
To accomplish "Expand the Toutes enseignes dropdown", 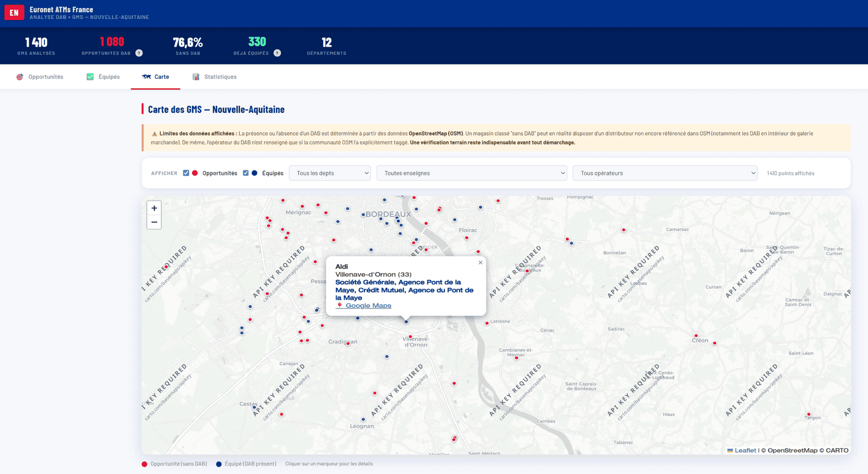I will [x=471, y=173].
